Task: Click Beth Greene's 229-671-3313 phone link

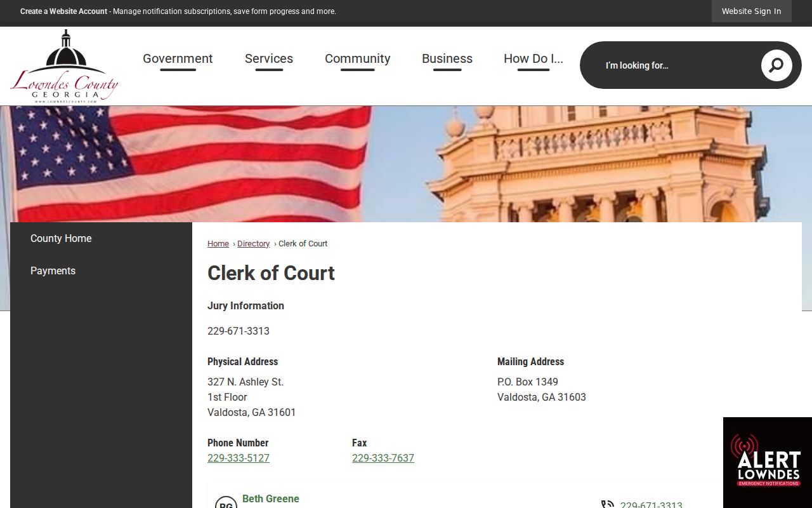Action: (x=652, y=505)
